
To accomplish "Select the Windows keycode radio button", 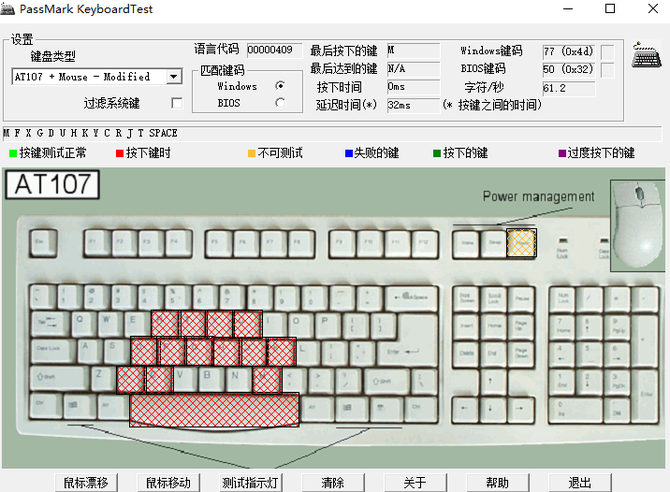I will (x=280, y=86).
